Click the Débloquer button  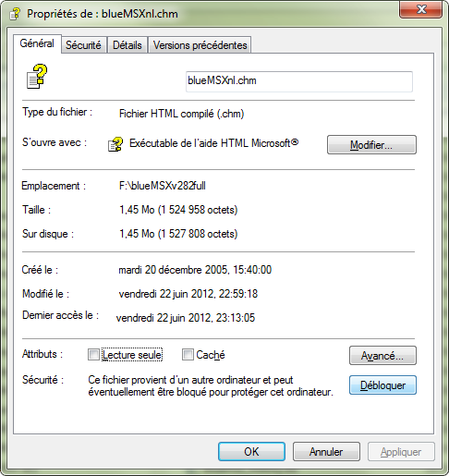pos(382,385)
